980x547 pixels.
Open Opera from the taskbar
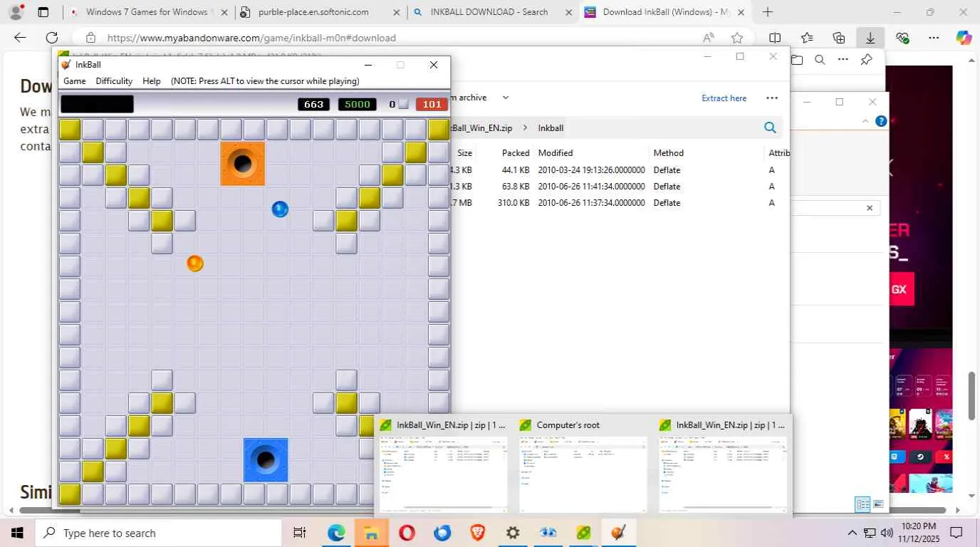pyautogui.click(x=407, y=533)
